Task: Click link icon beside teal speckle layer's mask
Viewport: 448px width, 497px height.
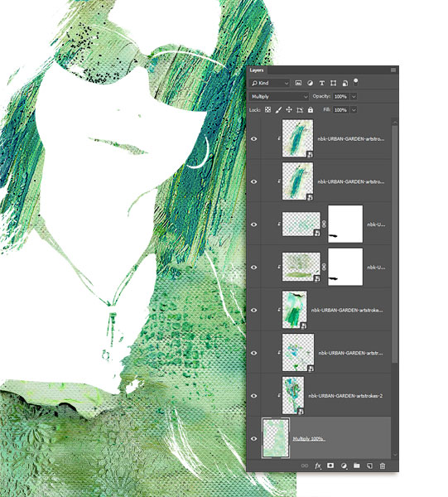Action: tap(324, 224)
